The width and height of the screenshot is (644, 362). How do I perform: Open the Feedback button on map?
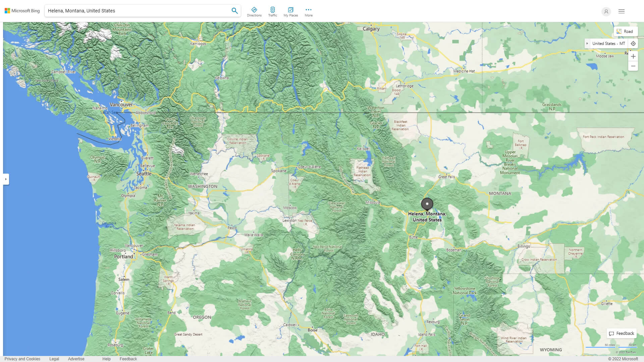pos(622,333)
